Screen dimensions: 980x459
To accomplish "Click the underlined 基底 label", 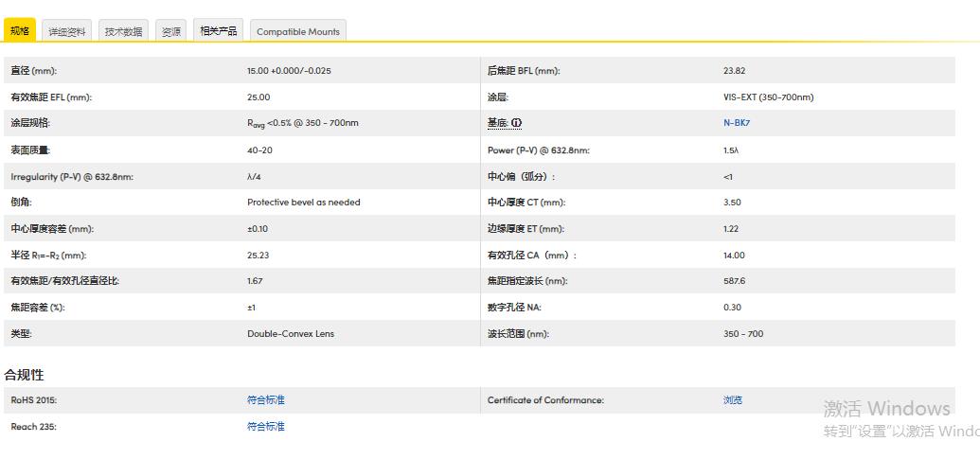I will (497, 124).
